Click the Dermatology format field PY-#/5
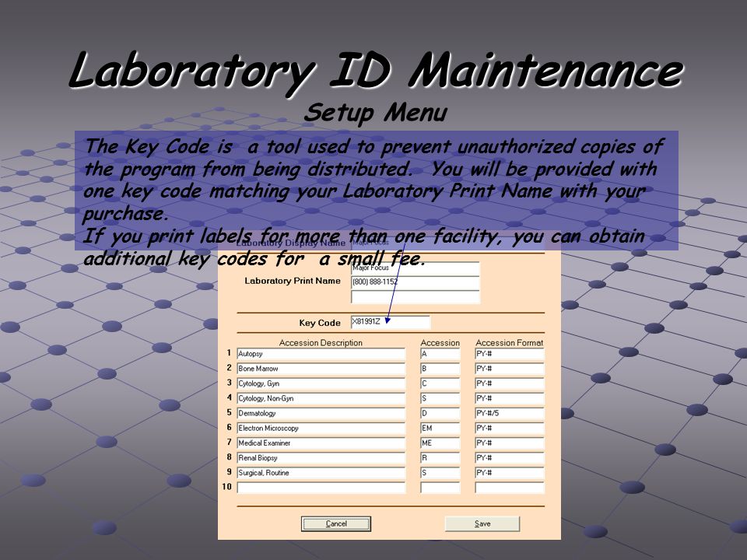This screenshot has width=747, height=560. point(509,413)
